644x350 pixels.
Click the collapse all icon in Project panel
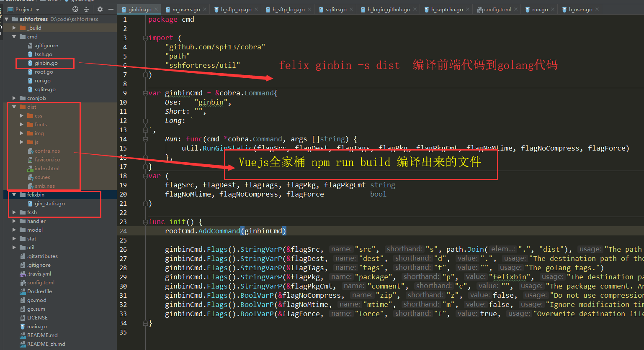86,9
